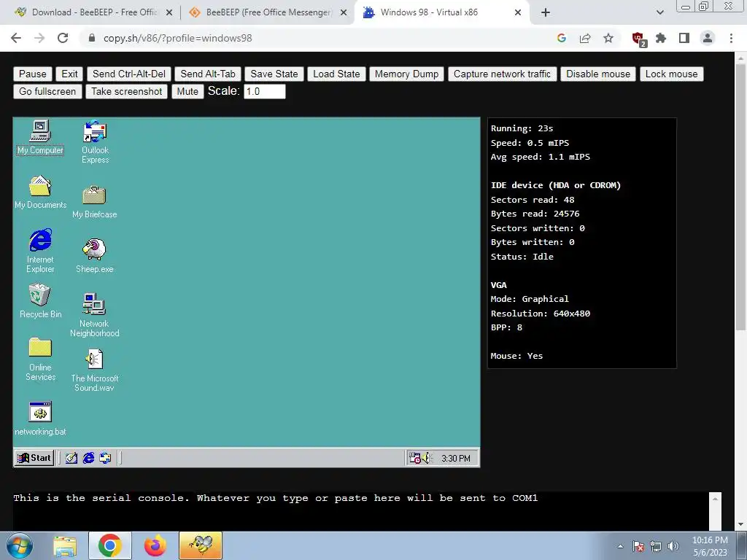The width and height of the screenshot is (747, 560).
Task: Click the Go fullscreen button
Action: 47,91
